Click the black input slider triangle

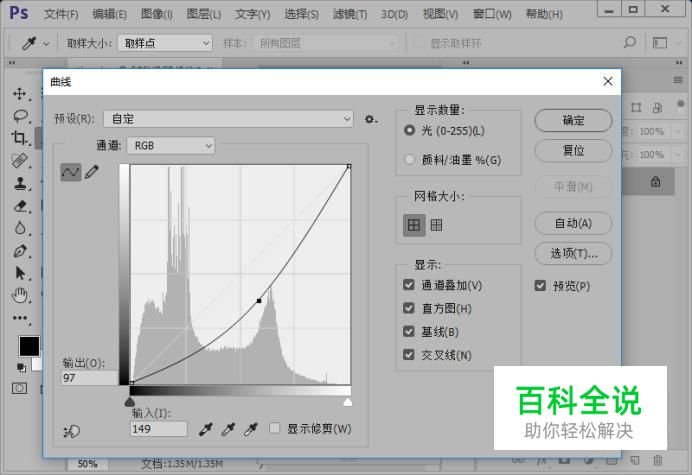click(129, 401)
